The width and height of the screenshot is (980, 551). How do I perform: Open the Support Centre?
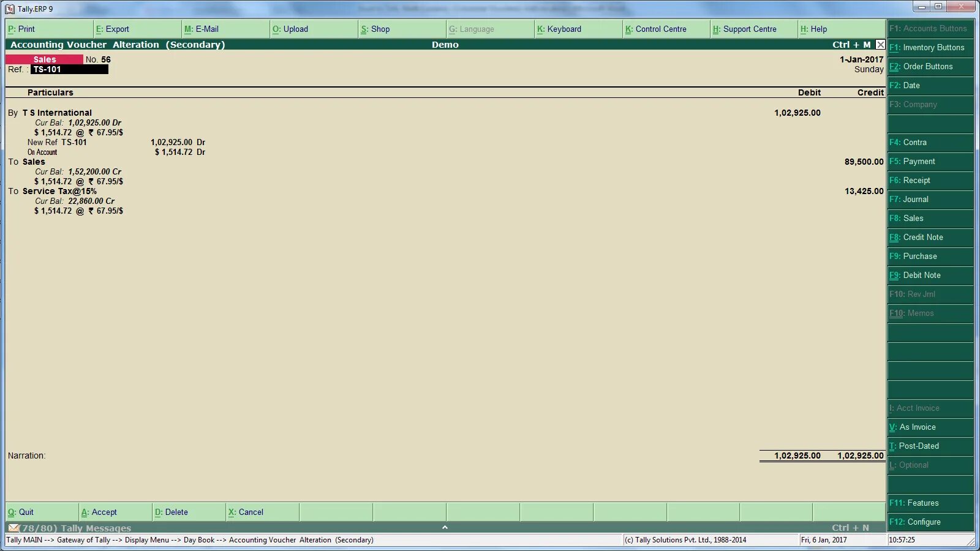pyautogui.click(x=755, y=29)
